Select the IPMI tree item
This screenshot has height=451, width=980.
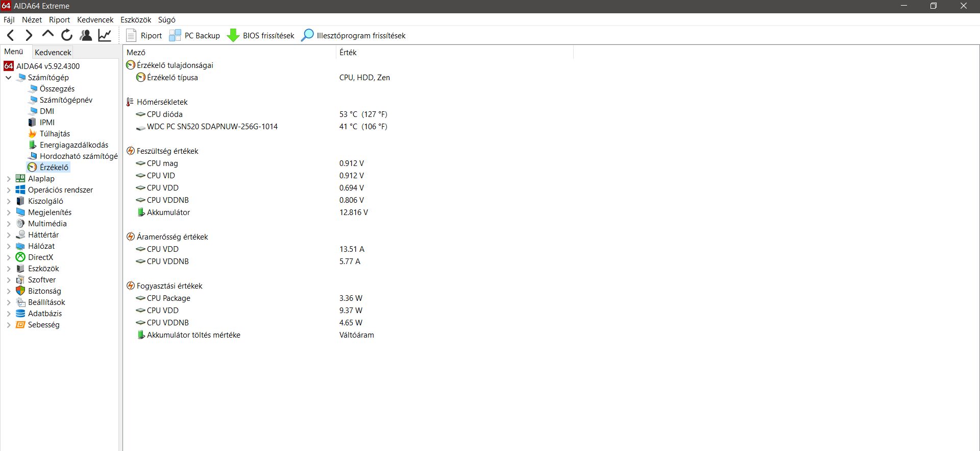(x=47, y=123)
